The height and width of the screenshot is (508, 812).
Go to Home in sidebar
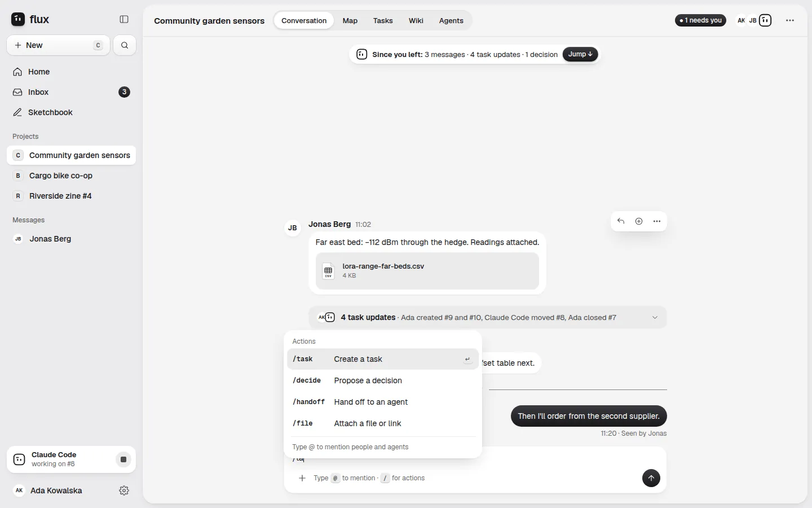71,72
